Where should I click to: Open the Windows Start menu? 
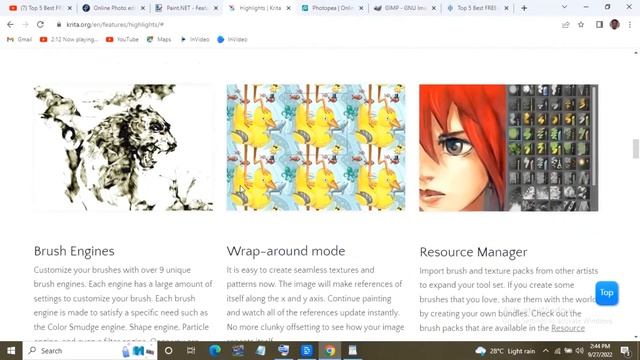11,351
